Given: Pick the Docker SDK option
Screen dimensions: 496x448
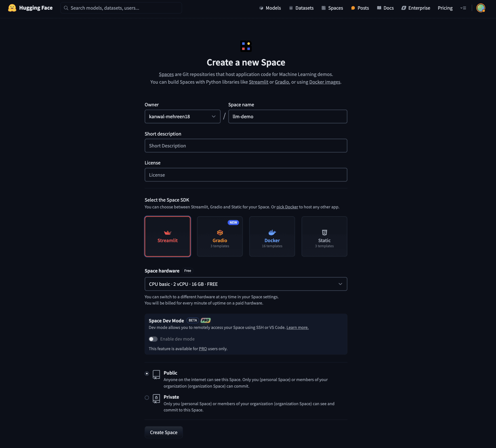Looking at the screenshot, I should [272, 236].
